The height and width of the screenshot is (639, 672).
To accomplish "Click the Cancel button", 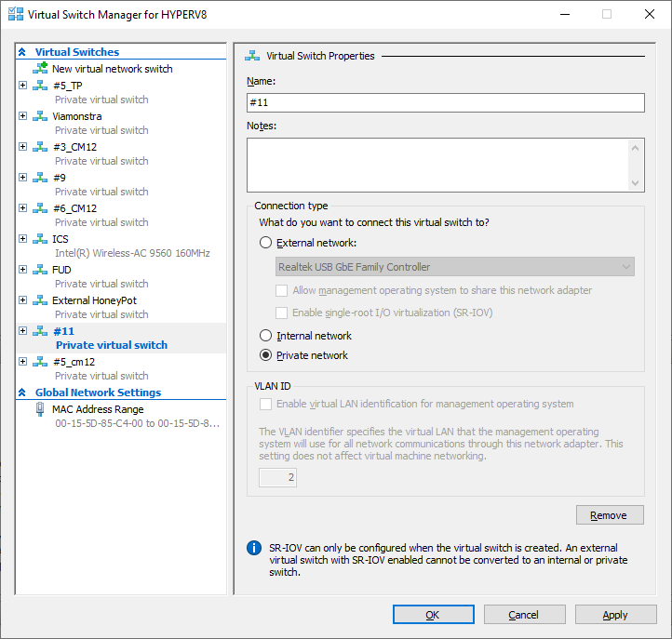I will click(525, 615).
